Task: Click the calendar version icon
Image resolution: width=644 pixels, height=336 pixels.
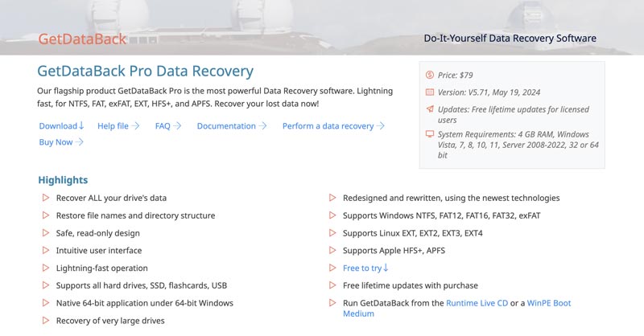Action: (x=430, y=92)
